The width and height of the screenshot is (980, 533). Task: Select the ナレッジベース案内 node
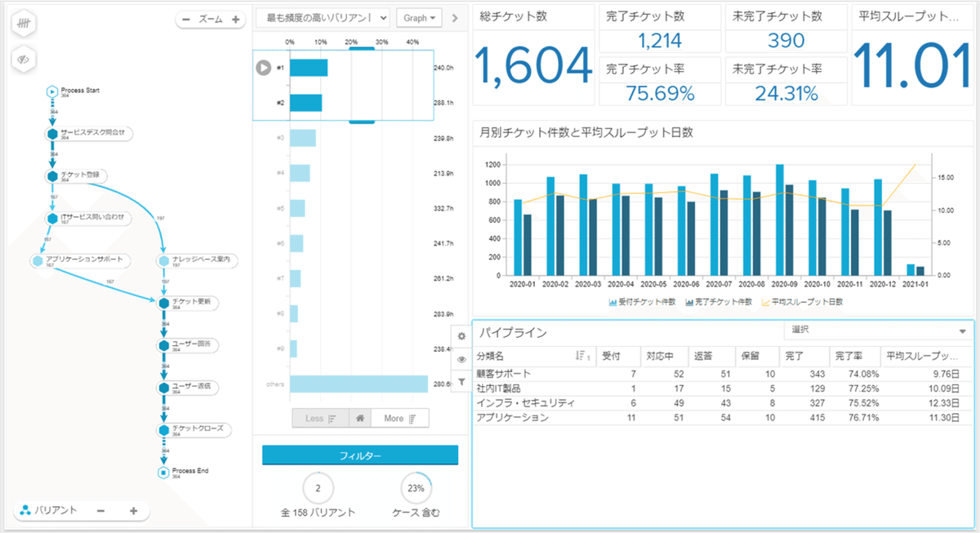tap(197, 260)
